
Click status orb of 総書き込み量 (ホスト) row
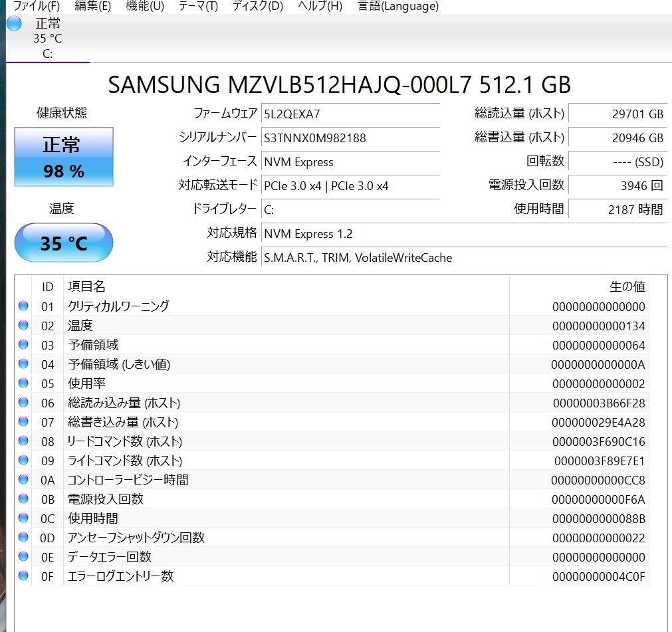tap(23, 421)
